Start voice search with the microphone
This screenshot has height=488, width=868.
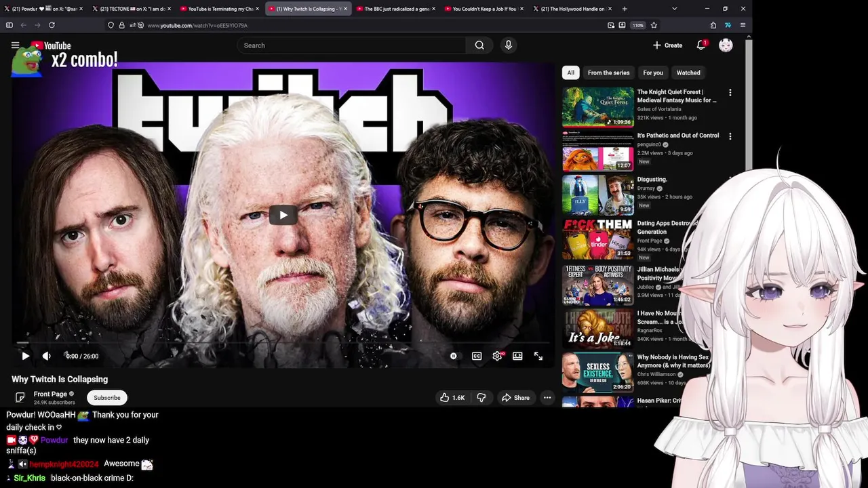click(x=508, y=45)
